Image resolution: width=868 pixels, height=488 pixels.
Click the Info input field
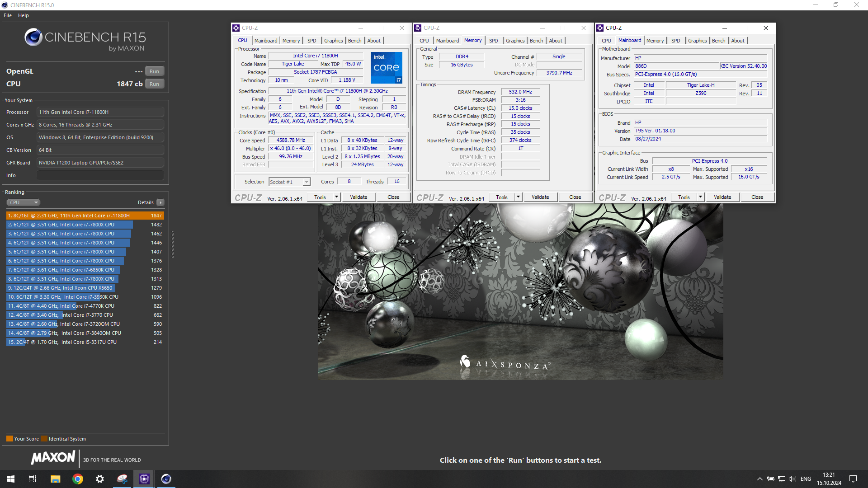pyautogui.click(x=100, y=175)
